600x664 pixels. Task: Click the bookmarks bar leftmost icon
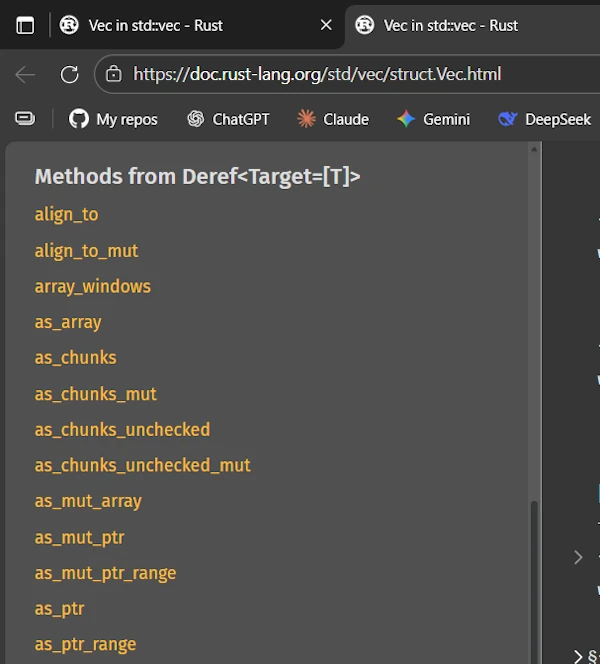click(25, 119)
